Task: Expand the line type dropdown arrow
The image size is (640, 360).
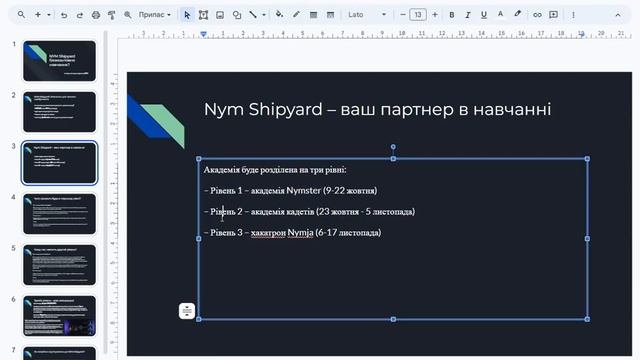Action: [264, 15]
